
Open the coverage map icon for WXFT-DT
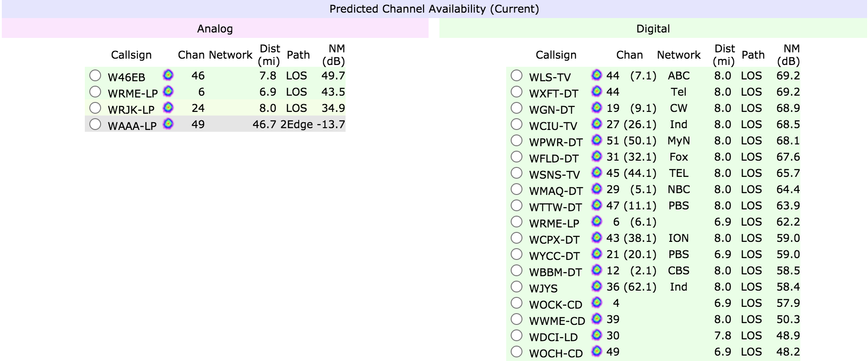coord(597,91)
